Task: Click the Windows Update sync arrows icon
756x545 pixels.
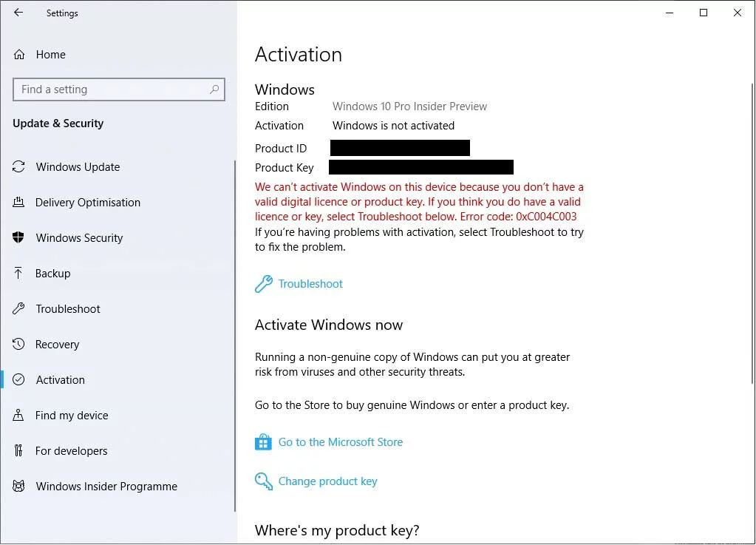Action: click(18, 167)
